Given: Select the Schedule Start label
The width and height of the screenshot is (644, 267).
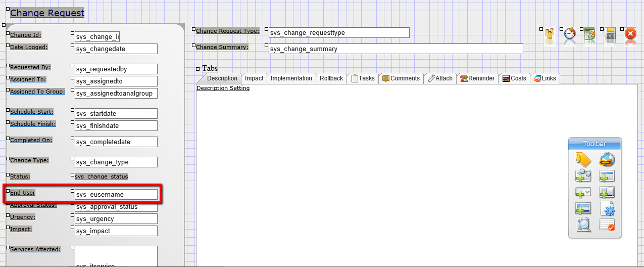Looking at the screenshot, I should 32,112.
